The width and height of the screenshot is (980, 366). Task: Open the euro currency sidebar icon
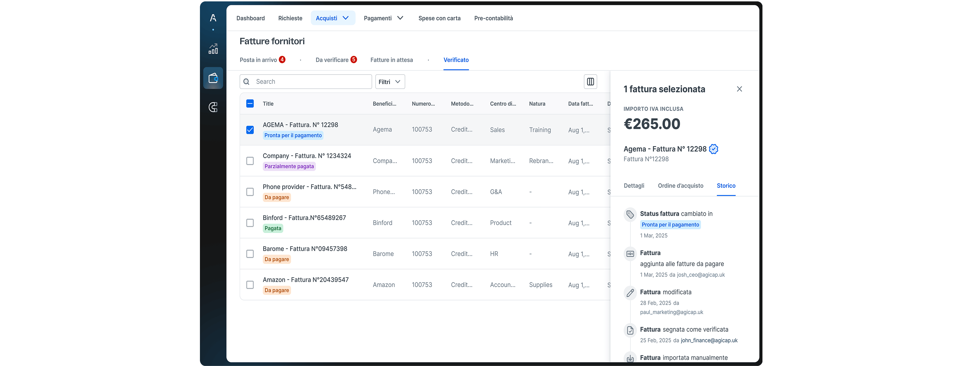(x=213, y=107)
